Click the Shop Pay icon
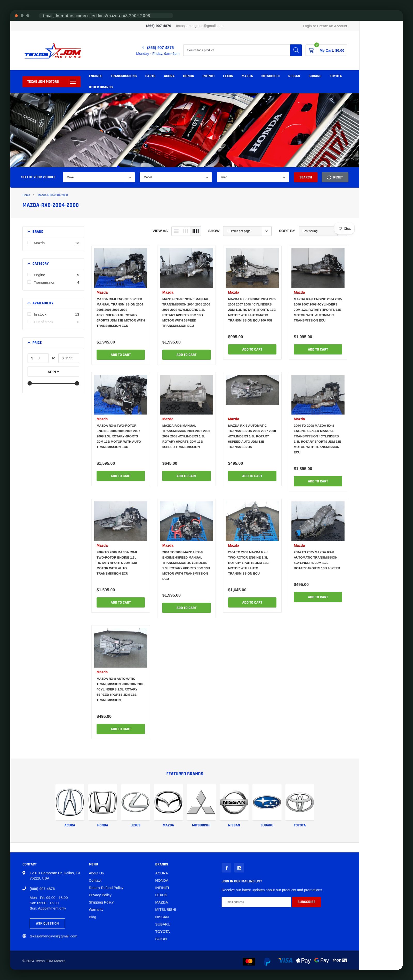The height and width of the screenshot is (980, 413). click(x=340, y=960)
